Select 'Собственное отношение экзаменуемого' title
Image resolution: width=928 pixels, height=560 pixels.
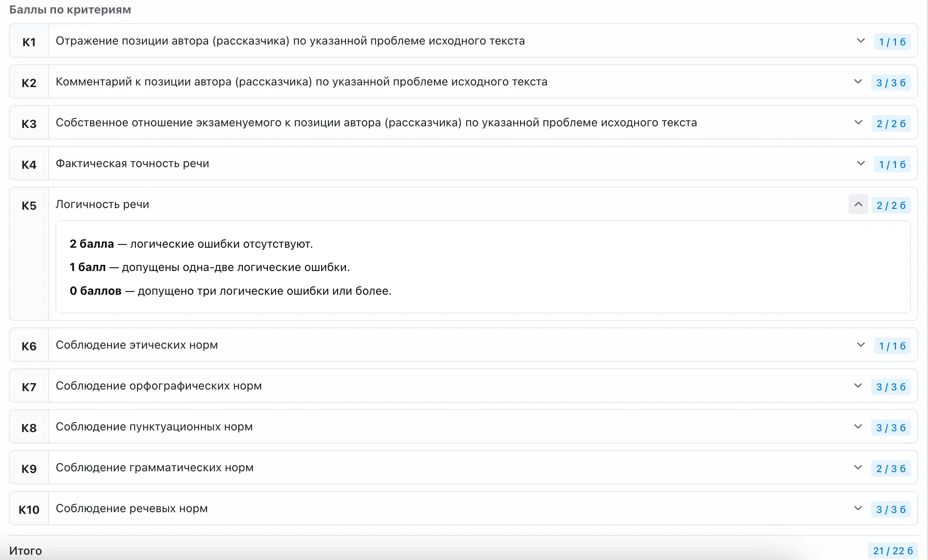pyautogui.click(x=377, y=123)
